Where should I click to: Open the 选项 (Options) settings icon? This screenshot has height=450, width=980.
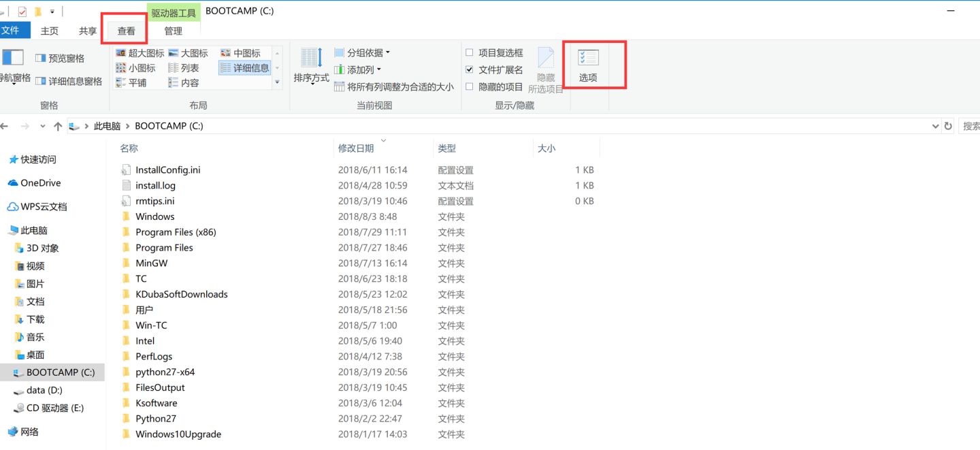[x=587, y=65]
